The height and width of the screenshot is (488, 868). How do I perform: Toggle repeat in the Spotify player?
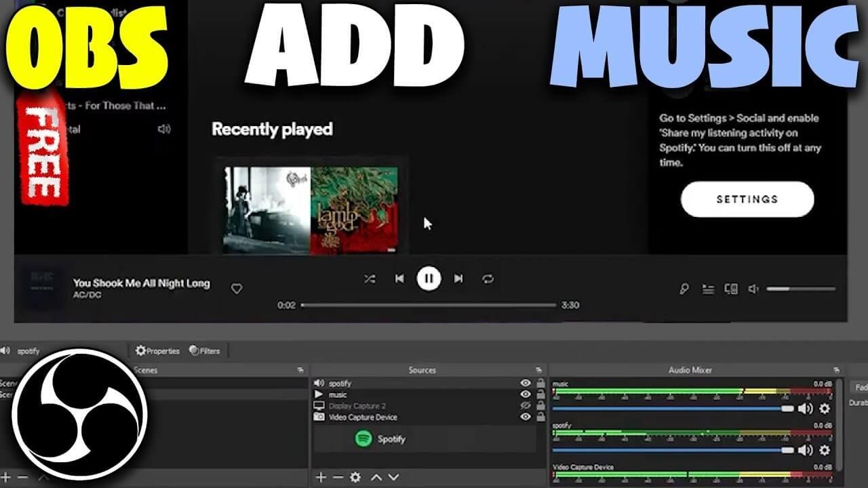[488, 279]
